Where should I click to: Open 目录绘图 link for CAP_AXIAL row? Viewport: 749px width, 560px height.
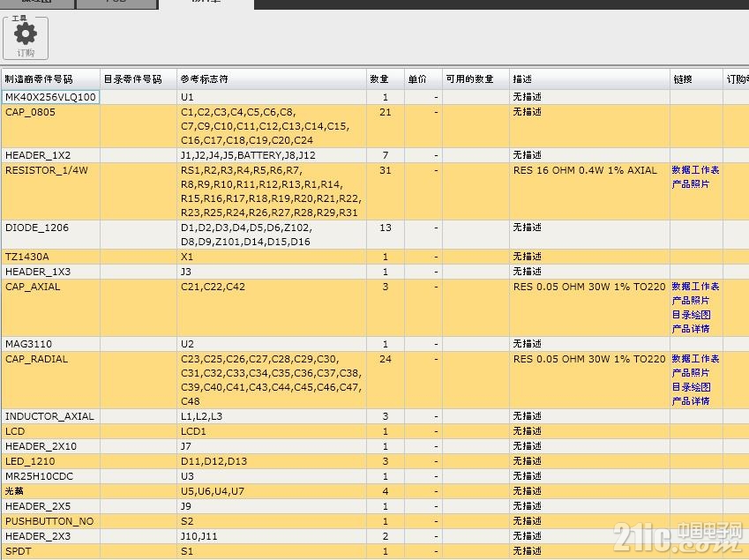(x=691, y=315)
